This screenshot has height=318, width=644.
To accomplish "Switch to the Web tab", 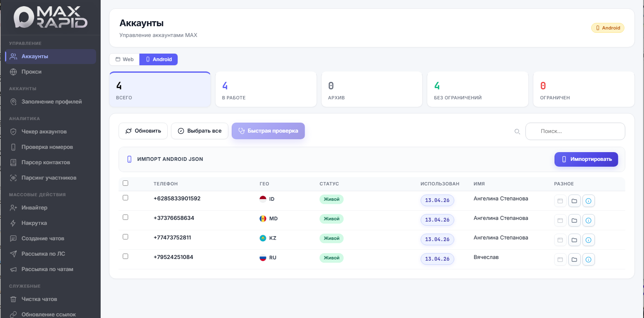I will [x=124, y=59].
